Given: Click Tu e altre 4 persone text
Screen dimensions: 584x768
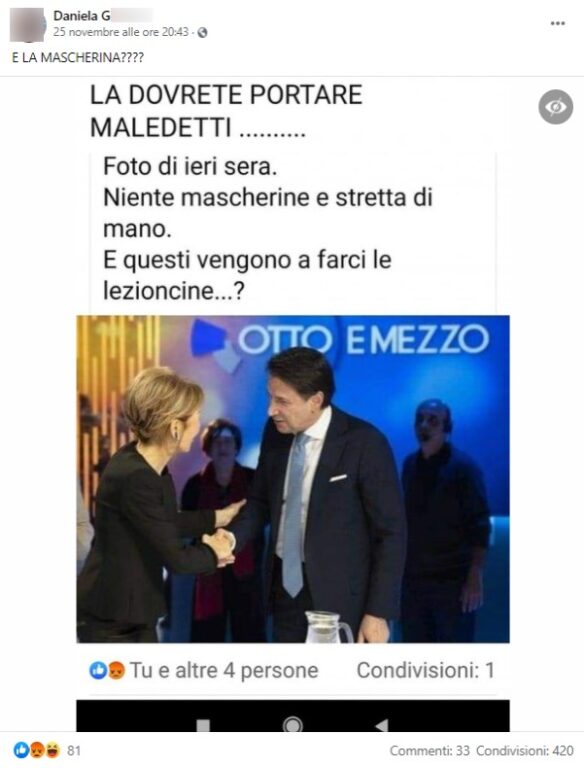Looking at the screenshot, I should [224, 671].
